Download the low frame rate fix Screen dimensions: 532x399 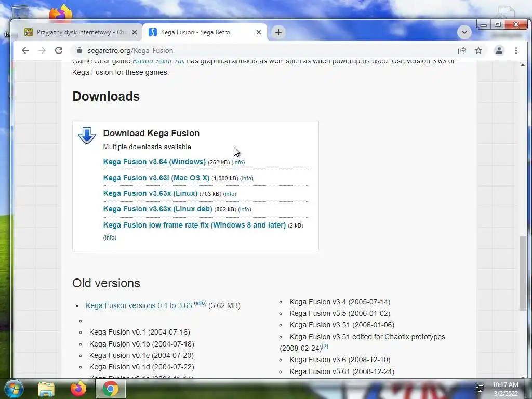[x=194, y=225]
